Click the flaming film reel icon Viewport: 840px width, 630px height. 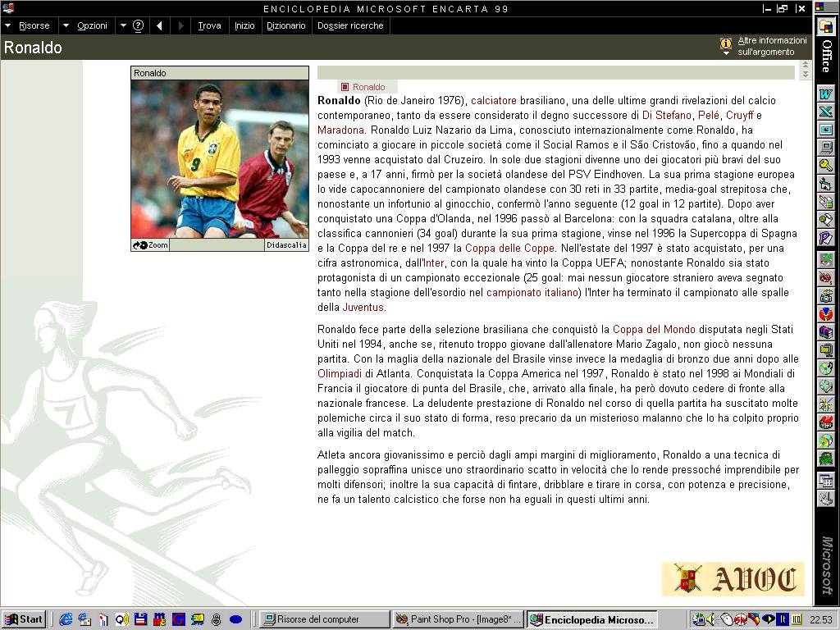825,422
